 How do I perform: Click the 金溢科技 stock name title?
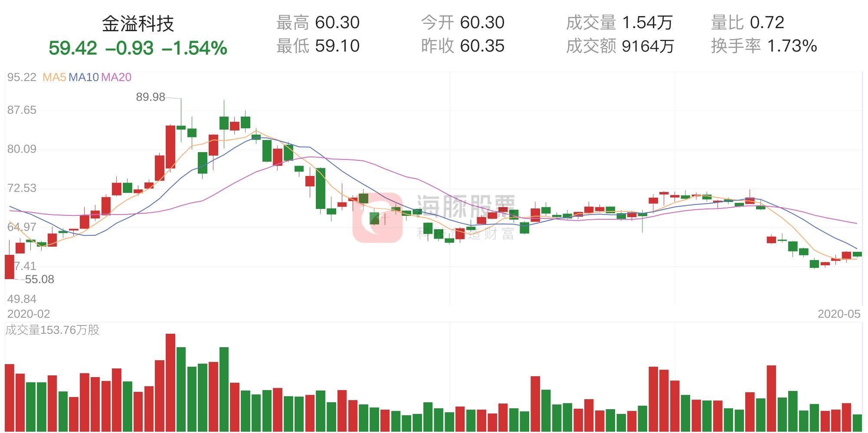[x=138, y=24]
